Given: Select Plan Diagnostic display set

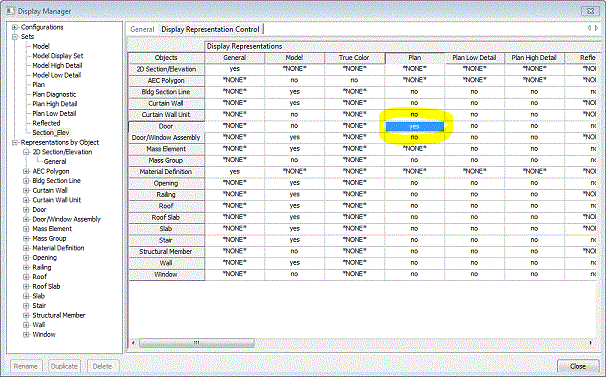Looking at the screenshot, I should [x=54, y=94].
